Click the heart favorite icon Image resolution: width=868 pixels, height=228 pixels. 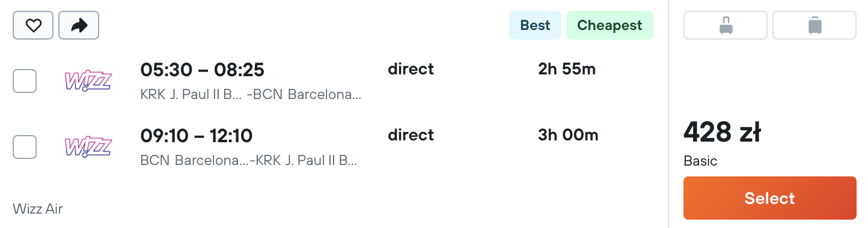click(x=33, y=25)
